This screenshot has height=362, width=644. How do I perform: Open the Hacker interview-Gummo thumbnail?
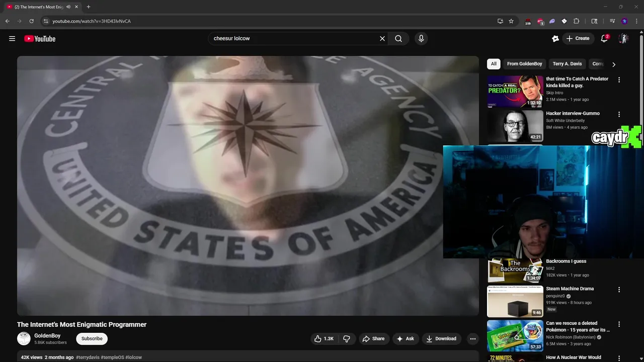click(x=515, y=126)
